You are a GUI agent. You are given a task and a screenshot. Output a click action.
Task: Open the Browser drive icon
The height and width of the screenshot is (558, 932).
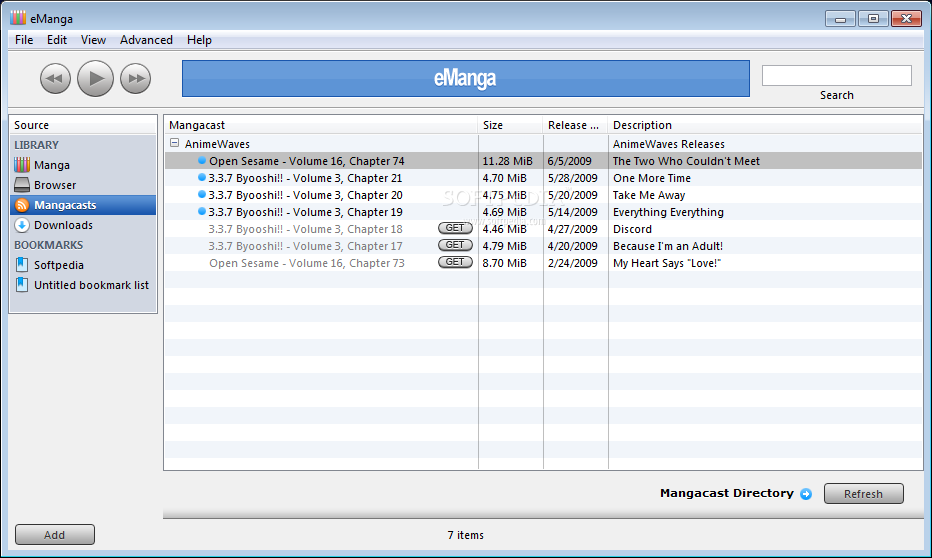coord(22,185)
